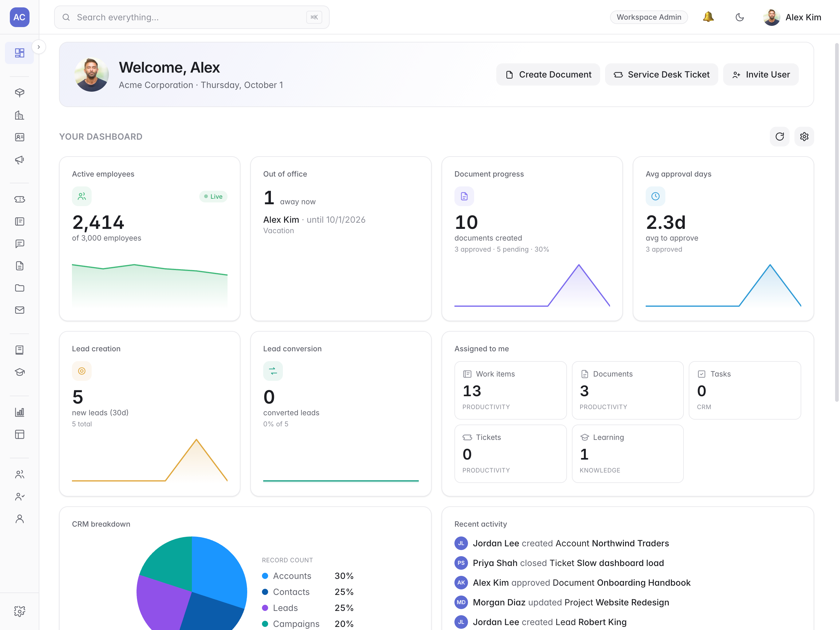Click the Invite User button

coord(761,74)
